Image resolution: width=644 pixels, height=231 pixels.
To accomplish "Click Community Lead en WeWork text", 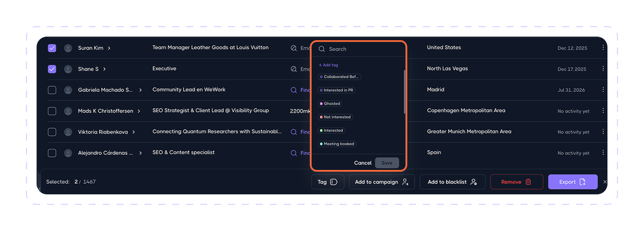I will pos(189,89).
